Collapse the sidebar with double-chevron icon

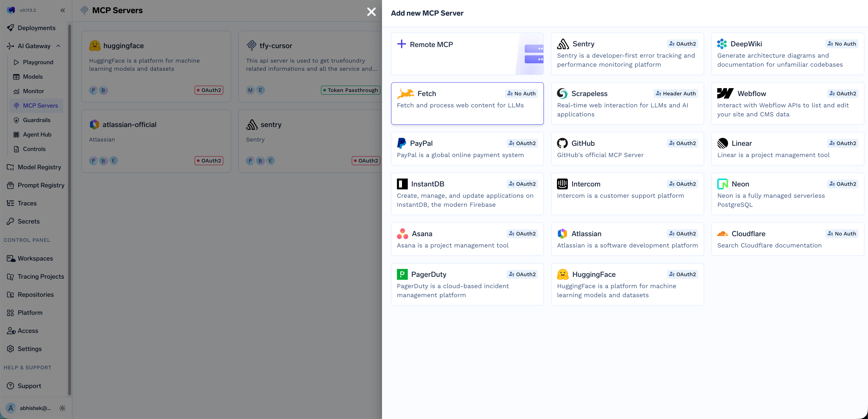[63, 10]
